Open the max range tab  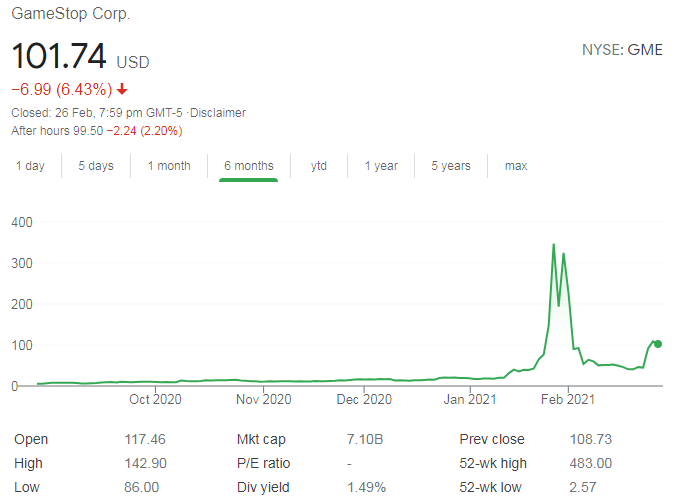(x=516, y=166)
